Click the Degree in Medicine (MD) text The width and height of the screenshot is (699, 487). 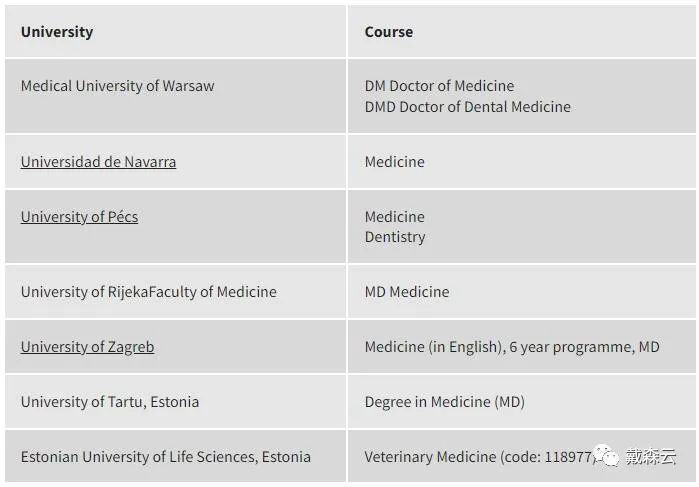click(444, 402)
